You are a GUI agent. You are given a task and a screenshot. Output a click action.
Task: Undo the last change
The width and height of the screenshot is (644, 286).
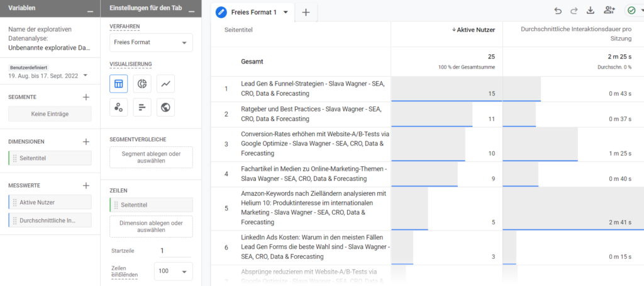pos(558,11)
